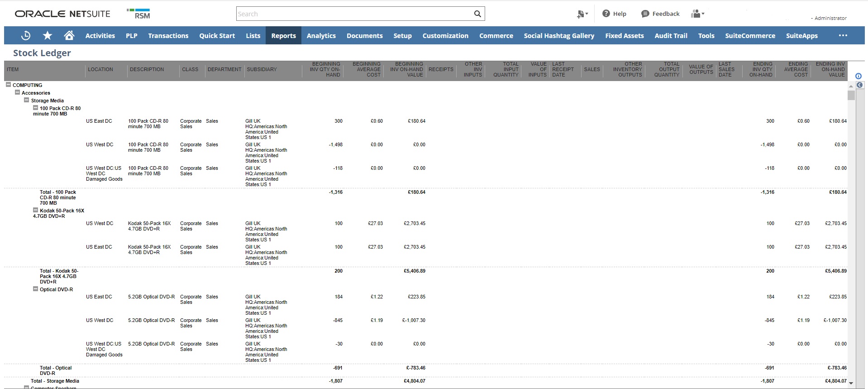The width and height of the screenshot is (868, 389).
Task: Click the Shortcuts star icon
Action: (48, 35)
